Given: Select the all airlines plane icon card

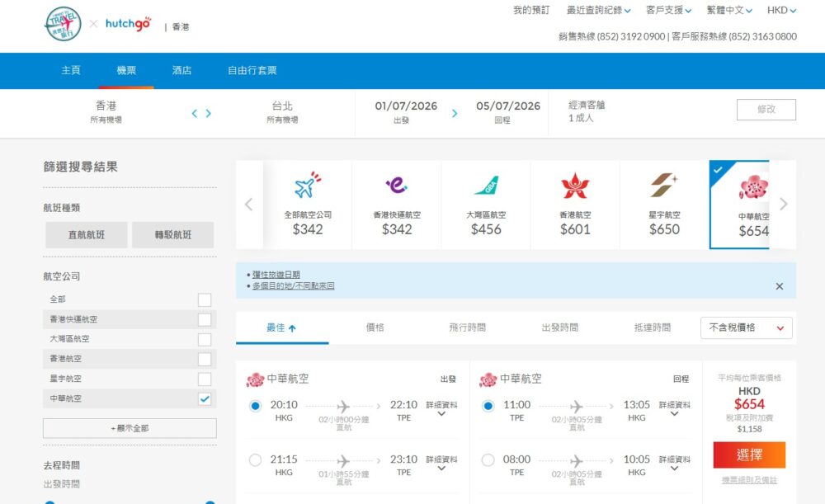Looking at the screenshot, I should coord(308,204).
